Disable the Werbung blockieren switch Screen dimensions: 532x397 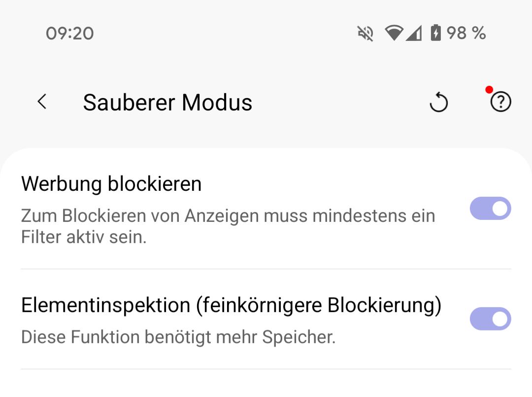(490, 208)
